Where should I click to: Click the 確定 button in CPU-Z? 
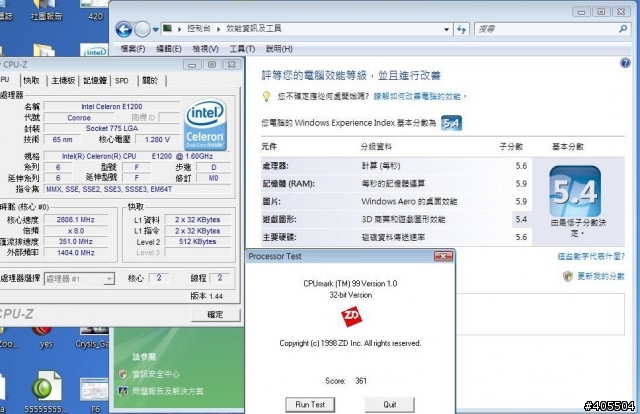(x=215, y=315)
